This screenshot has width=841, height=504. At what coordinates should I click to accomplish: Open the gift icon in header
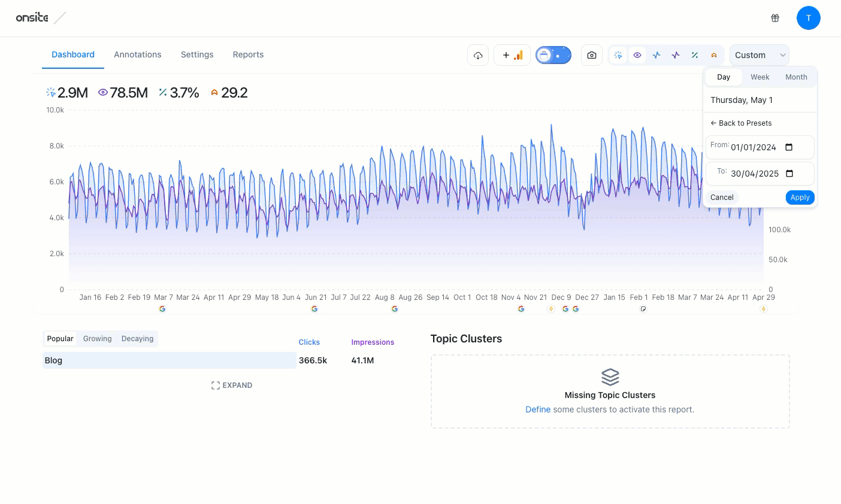tap(775, 18)
